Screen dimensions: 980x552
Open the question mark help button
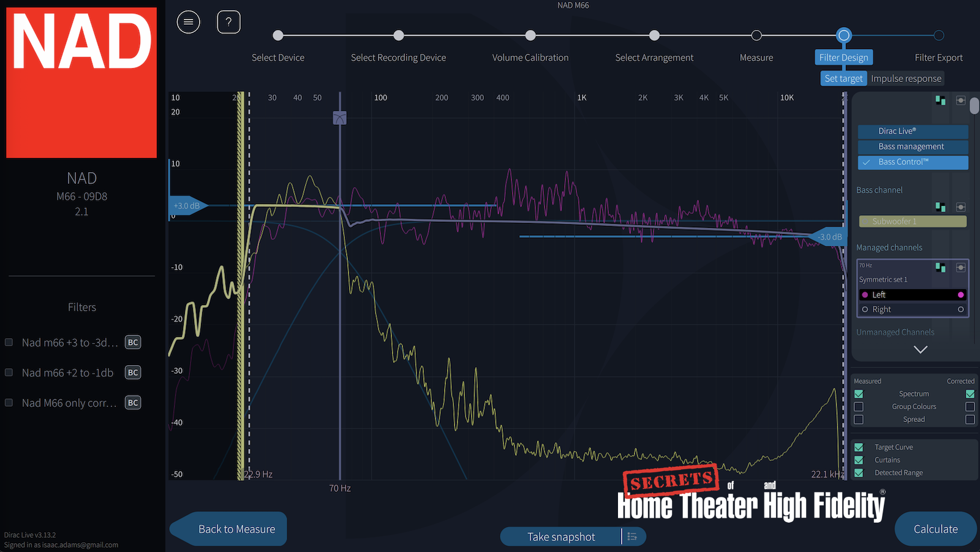point(228,22)
